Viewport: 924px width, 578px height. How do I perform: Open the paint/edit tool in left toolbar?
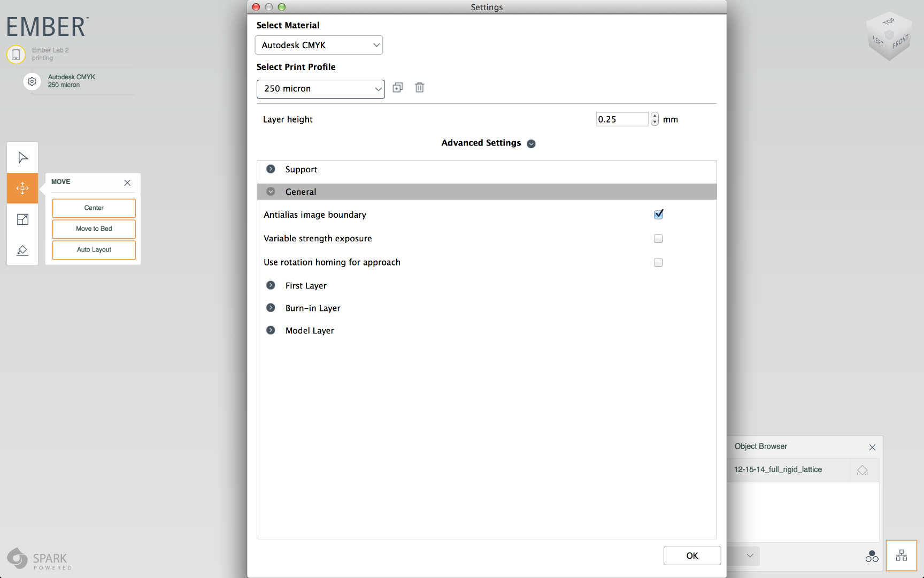[x=22, y=250]
